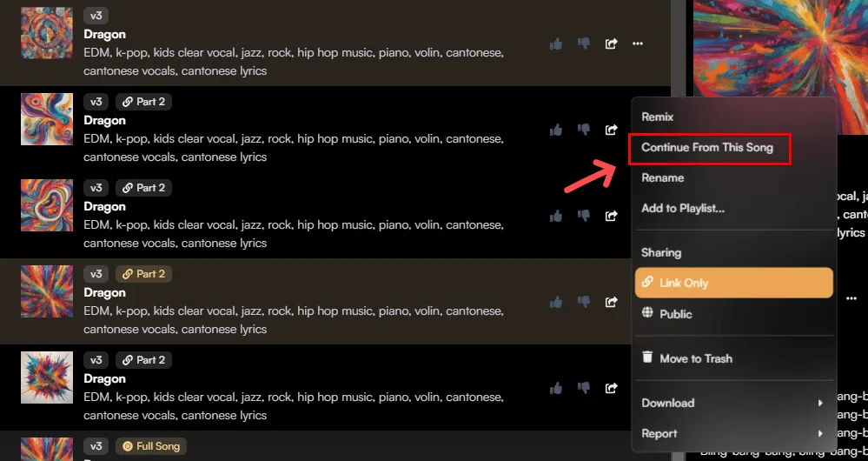The height and width of the screenshot is (461, 868).
Task: Like the first Dragon song in the list
Action: [x=556, y=43]
